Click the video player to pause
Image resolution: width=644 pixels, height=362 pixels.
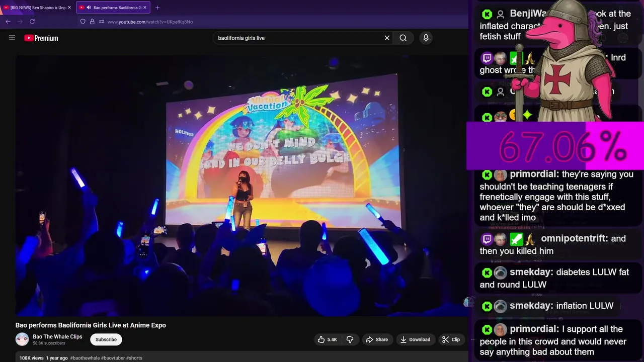click(242, 186)
